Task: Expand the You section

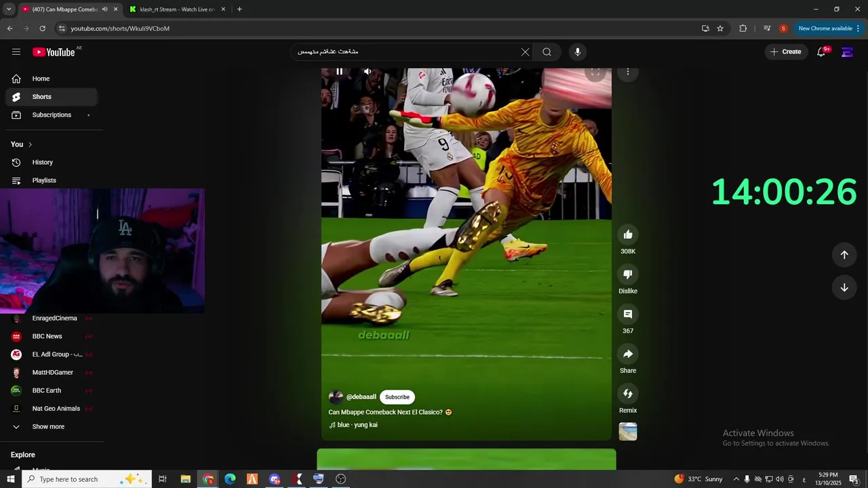Action: (22, 144)
